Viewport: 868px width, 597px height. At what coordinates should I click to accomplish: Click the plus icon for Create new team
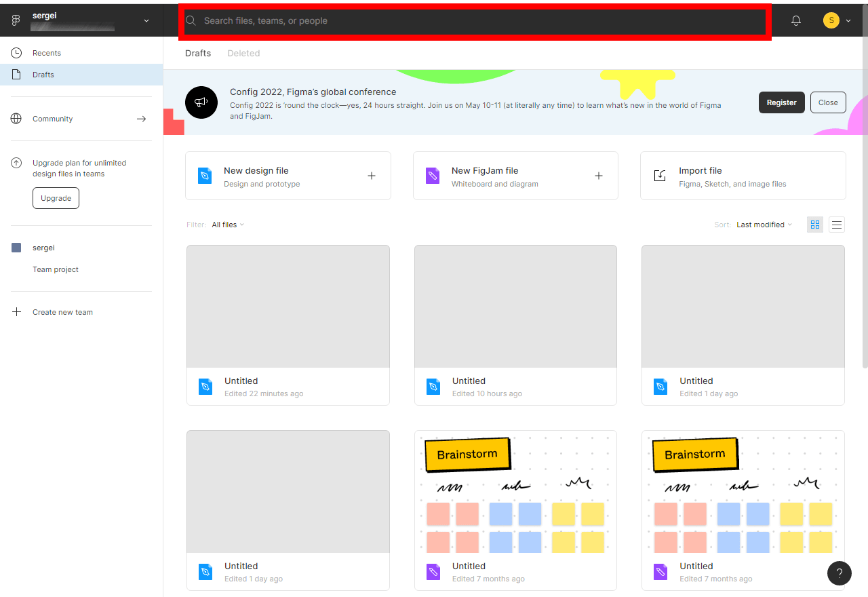(x=17, y=312)
